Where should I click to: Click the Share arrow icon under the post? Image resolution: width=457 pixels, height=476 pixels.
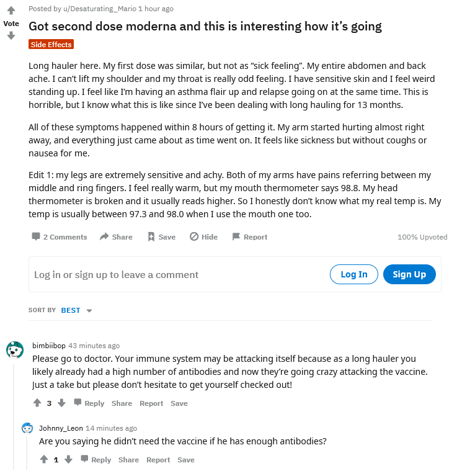point(104,236)
